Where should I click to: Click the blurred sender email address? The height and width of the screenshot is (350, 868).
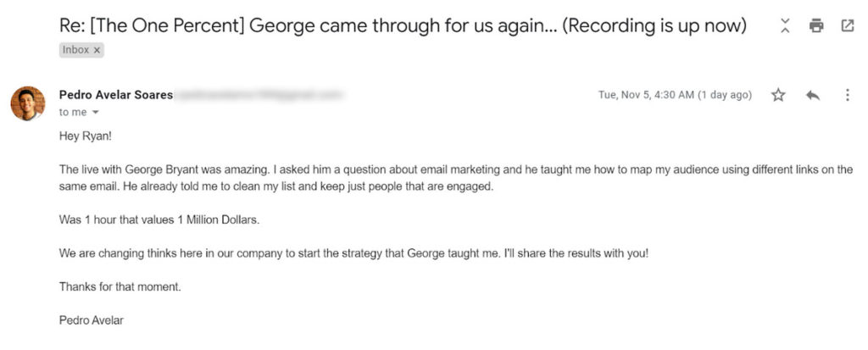pos(259,94)
